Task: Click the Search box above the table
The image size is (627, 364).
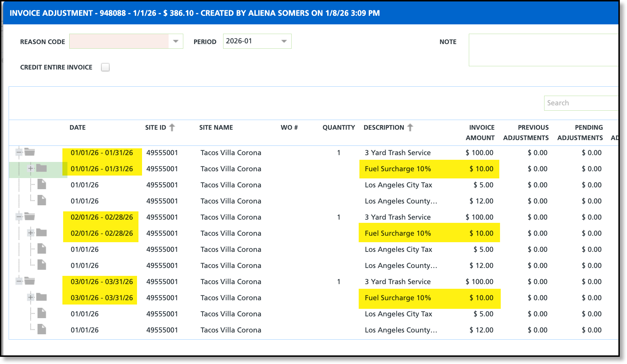Action: point(580,103)
